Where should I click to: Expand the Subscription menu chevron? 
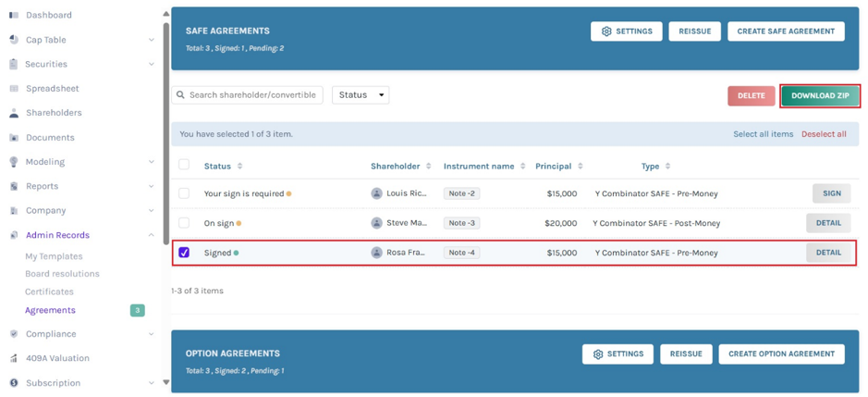151,383
